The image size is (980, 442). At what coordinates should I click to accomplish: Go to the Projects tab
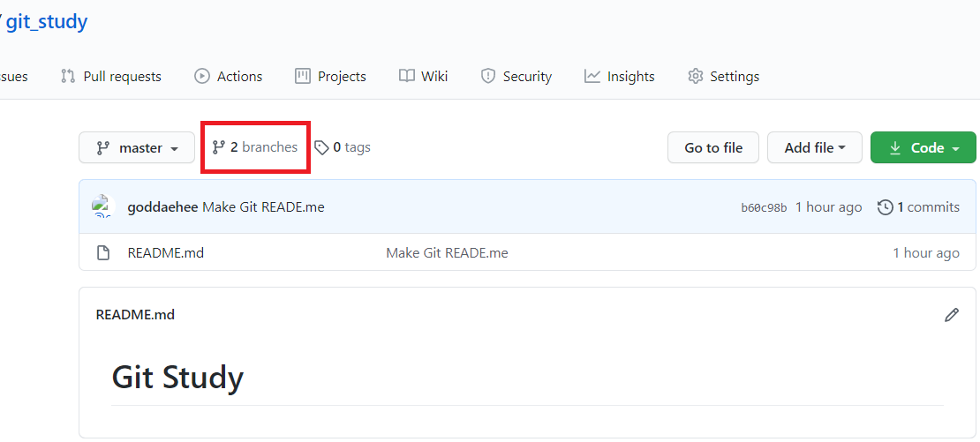click(x=330, y=76)
